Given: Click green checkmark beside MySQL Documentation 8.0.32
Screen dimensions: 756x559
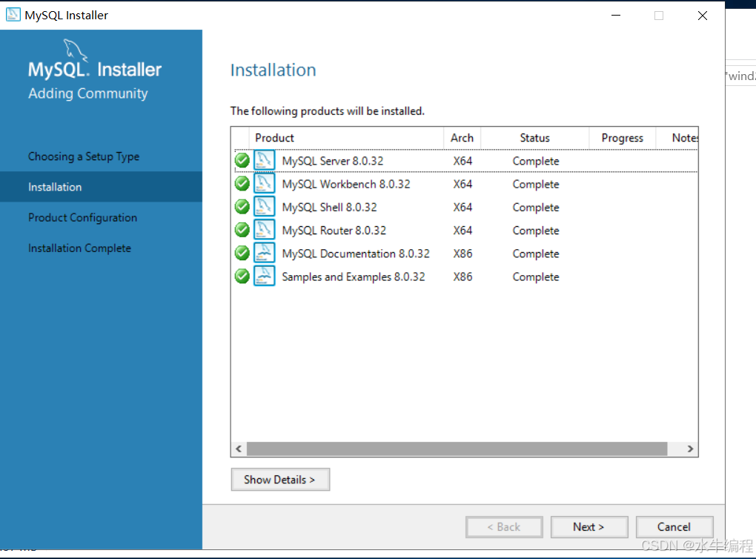Looking at the screenshot, I should [242, 253].
